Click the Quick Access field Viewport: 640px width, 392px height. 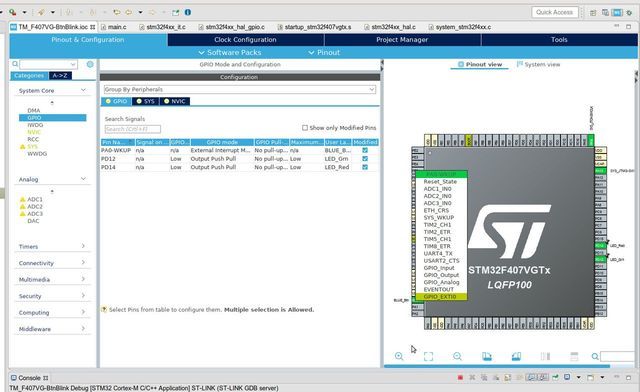pos(555,12)
